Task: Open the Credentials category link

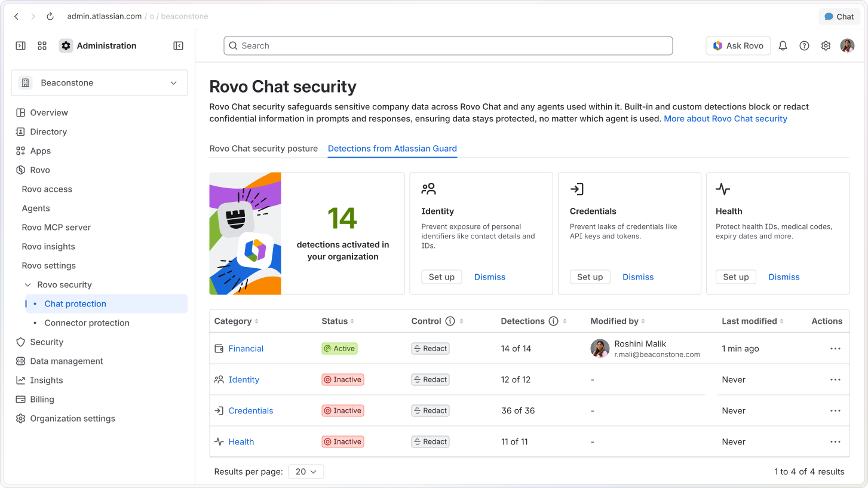Action: (250, 411)
